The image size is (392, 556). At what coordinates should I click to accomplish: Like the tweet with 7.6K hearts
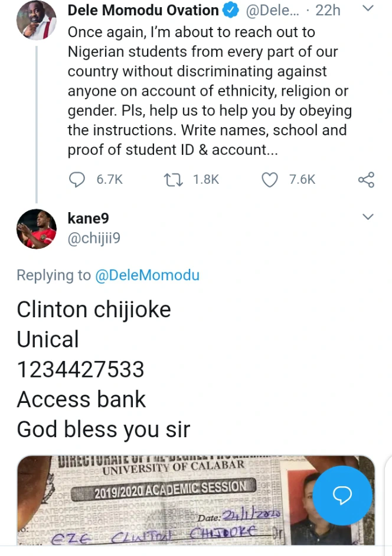pos(270,180)
